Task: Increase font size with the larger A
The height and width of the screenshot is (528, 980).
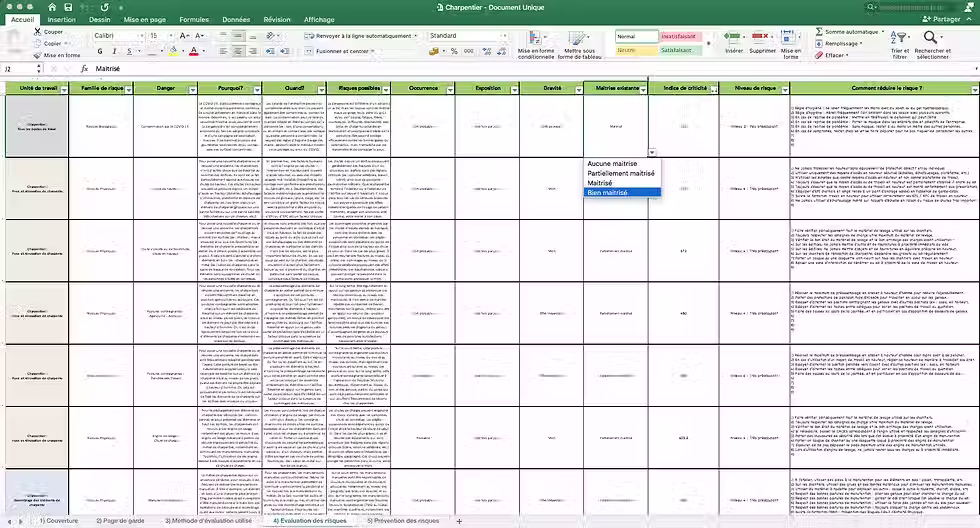Action: pyautogui.click(x=184, y=36)
